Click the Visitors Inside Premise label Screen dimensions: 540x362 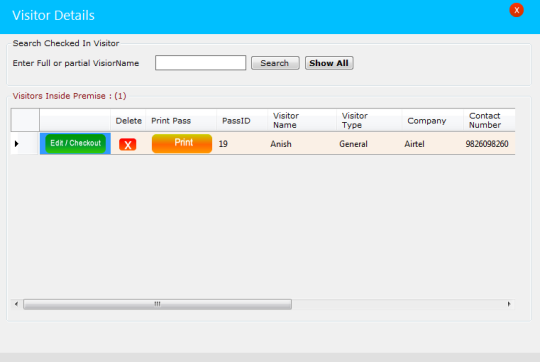(x=70, y=96)
